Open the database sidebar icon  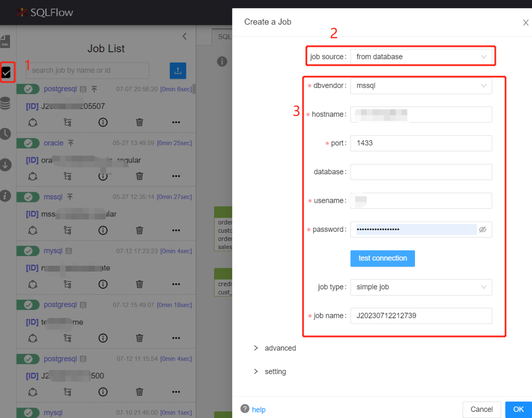pyautogui.click(x=5, y=103)
